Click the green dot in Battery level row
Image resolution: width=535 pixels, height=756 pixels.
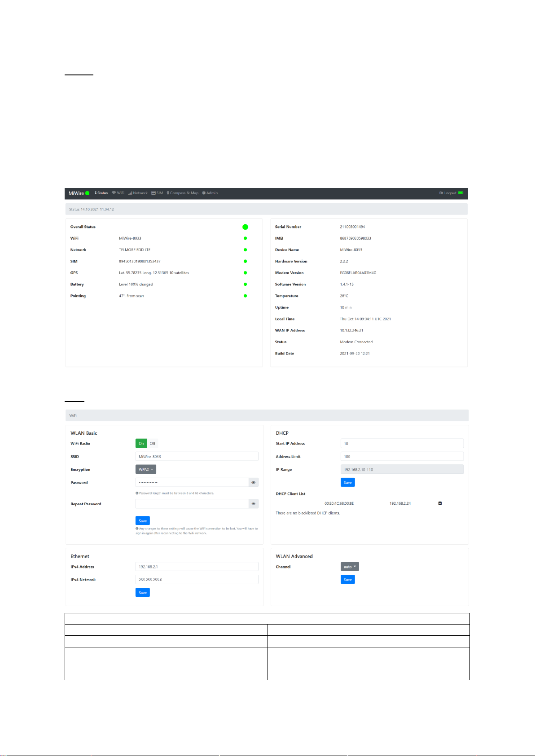[245, 284]
